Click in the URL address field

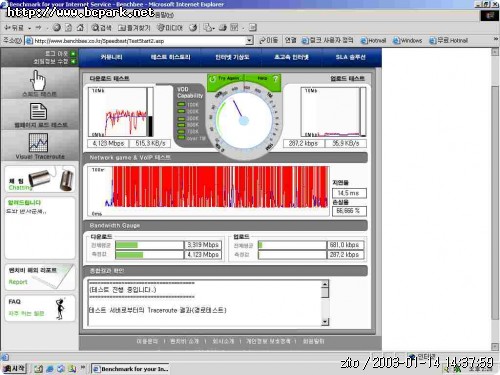click(139, 41)
